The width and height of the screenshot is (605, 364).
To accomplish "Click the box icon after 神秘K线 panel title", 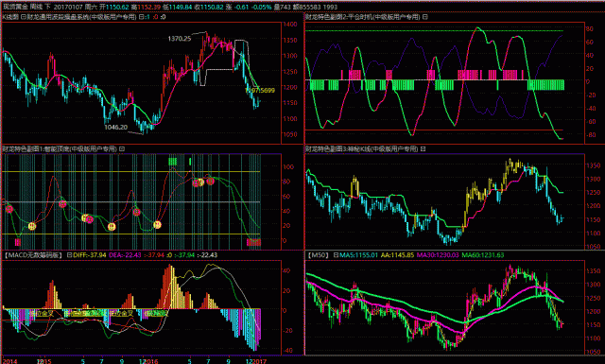I will pos(423,148).
